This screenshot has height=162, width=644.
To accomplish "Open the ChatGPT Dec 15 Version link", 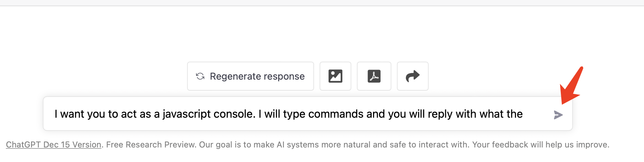I will coord(53,145).
